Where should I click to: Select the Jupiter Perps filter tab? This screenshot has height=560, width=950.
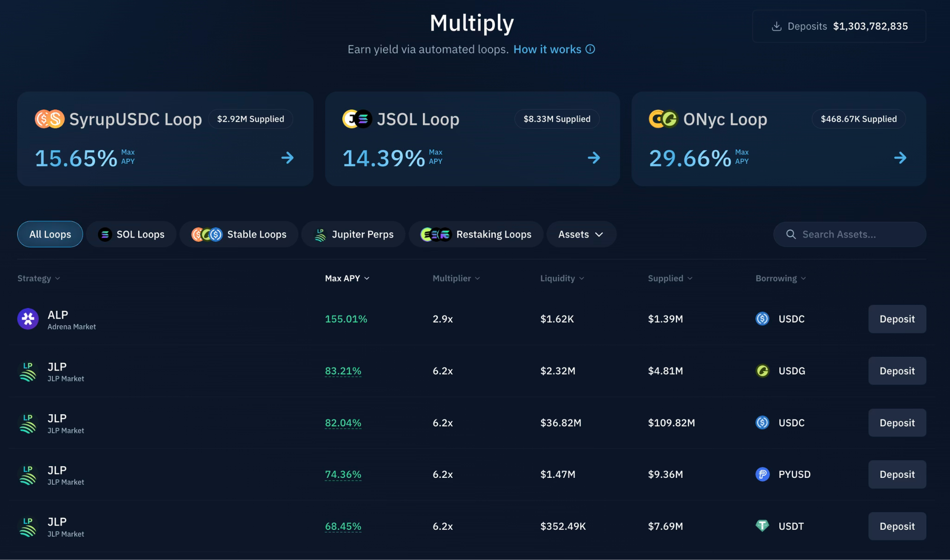pos(354,234)
